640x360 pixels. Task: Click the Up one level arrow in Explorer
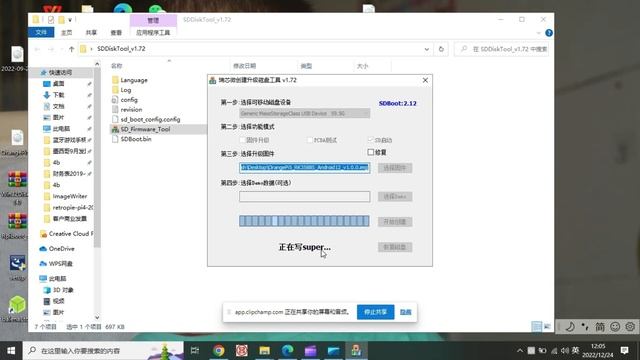71,49
